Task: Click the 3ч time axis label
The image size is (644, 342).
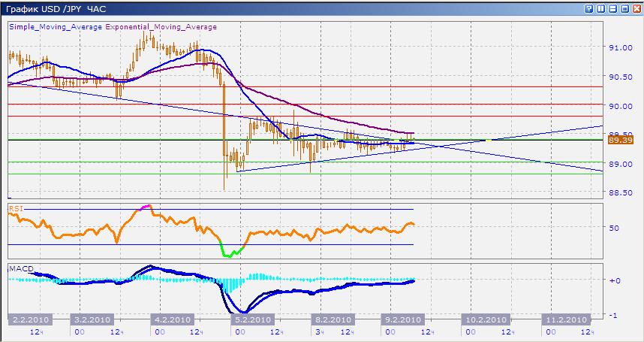Action: (320, 332)
